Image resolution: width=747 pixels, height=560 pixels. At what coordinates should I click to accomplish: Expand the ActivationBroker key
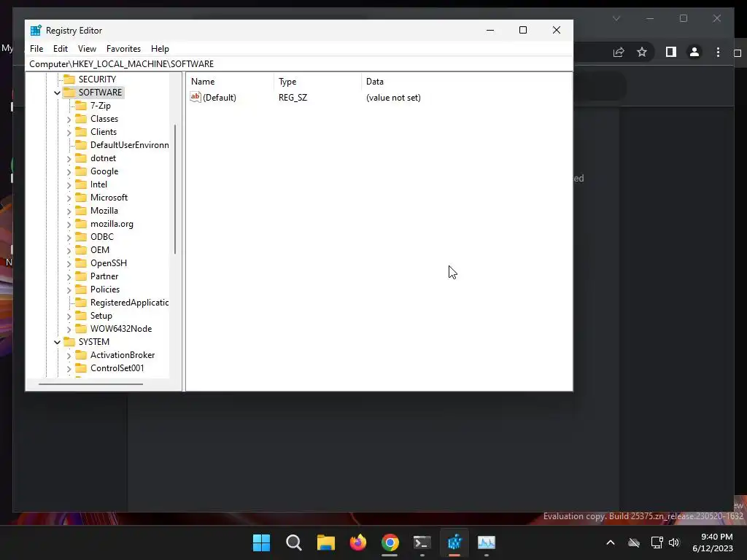[x=69, y=355]
